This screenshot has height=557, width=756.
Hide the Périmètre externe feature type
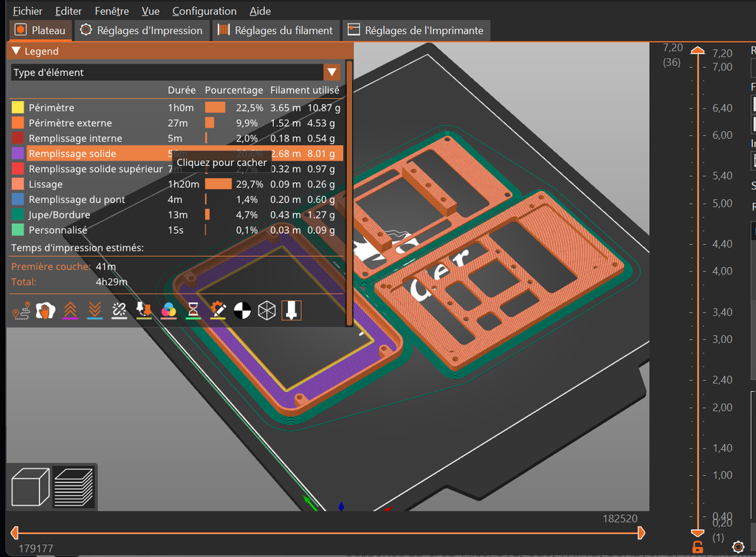coord(70,123)
